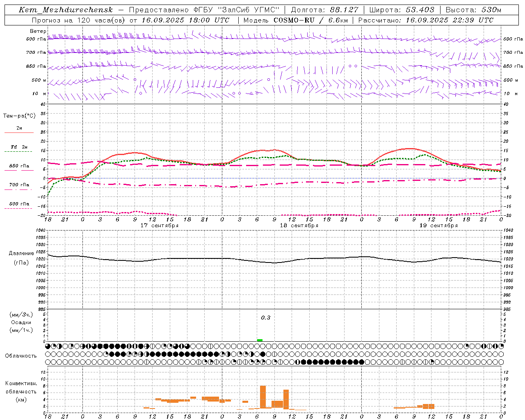Click the Конвективн. облачность label
Screen dimensions: 525x420
[21, 387]
